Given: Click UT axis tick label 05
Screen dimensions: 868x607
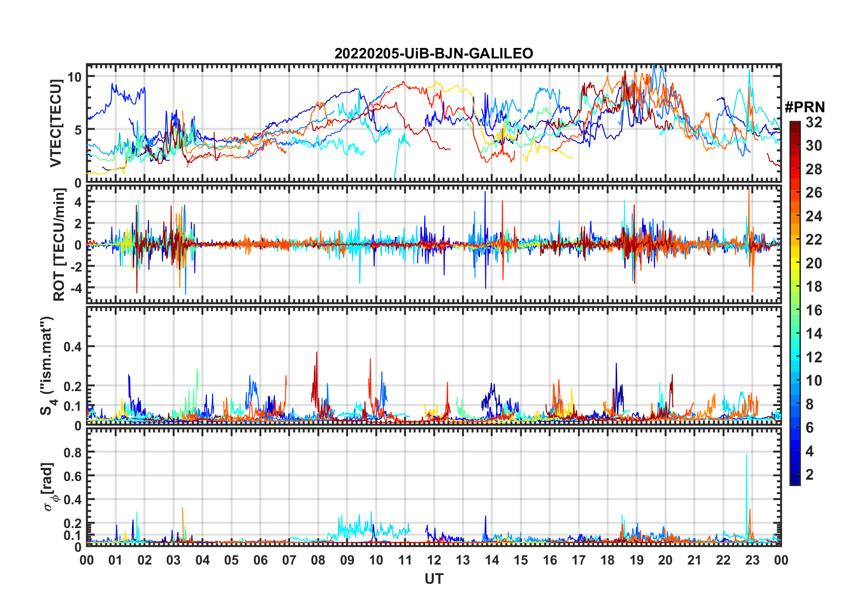Looking at the screenshot, I should tap(231, 560).
